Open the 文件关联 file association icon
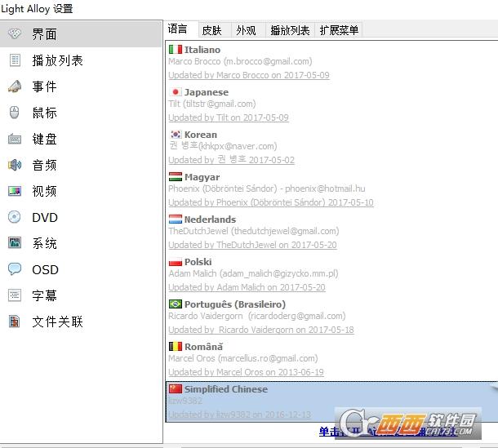This screenshot has height=448, width=498. pyautogui.click(x=15, y=322)
